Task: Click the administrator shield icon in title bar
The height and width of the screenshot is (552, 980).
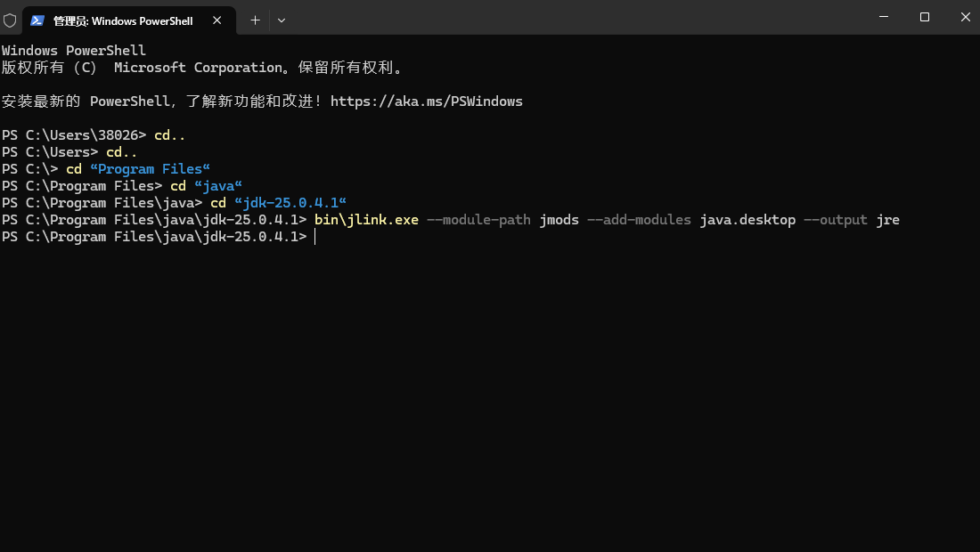Action: pyautogui.click(x=10, y=20)
